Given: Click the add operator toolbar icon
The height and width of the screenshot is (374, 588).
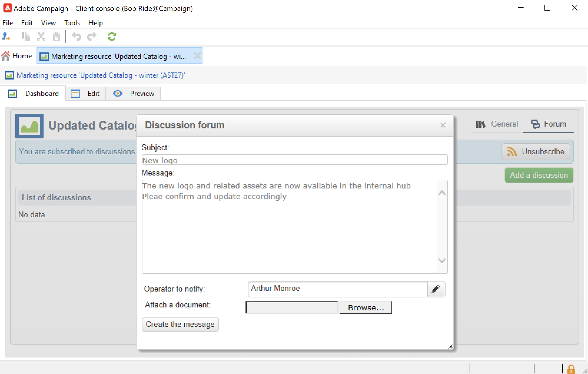Looking at the screenshot, I should pos(6,37).
